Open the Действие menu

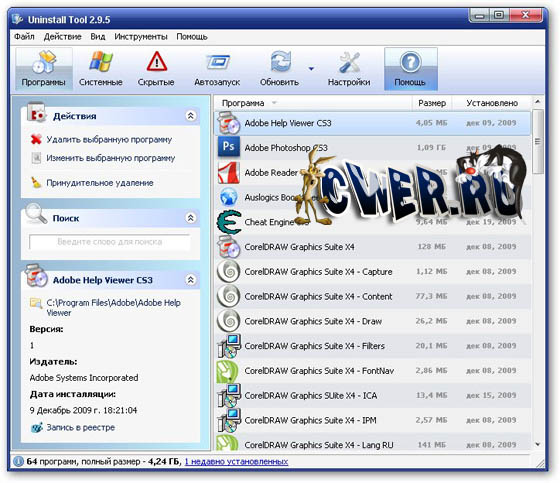tap(62, 36)
